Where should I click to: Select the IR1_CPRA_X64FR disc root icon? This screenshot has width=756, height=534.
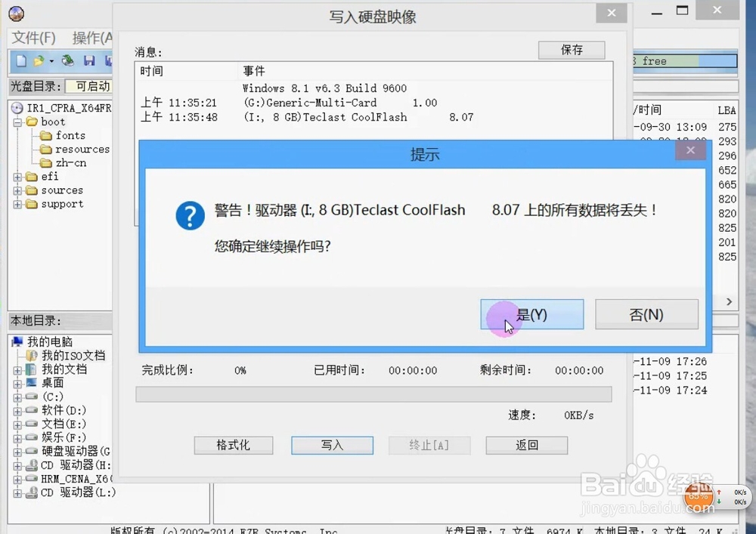tap(17, 108)
